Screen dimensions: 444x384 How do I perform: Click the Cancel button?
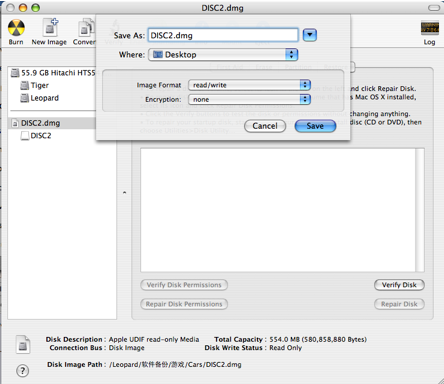point(265,126)
